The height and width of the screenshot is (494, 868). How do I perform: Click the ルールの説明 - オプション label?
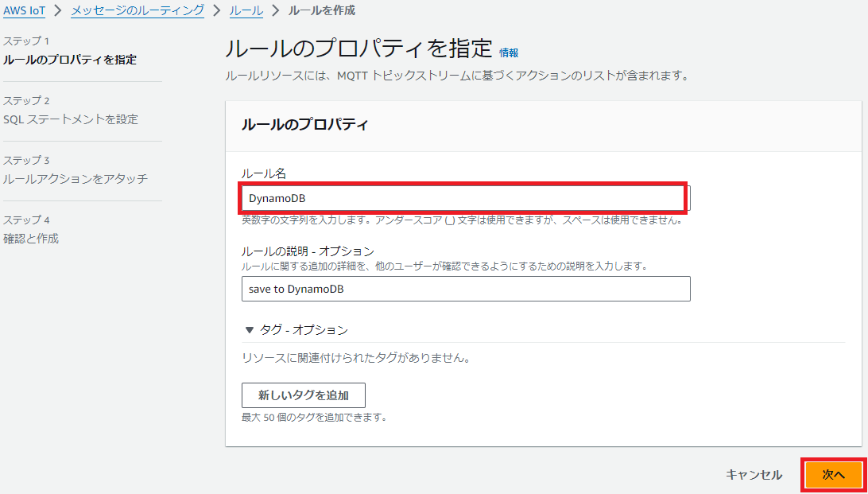coord(308,251)
